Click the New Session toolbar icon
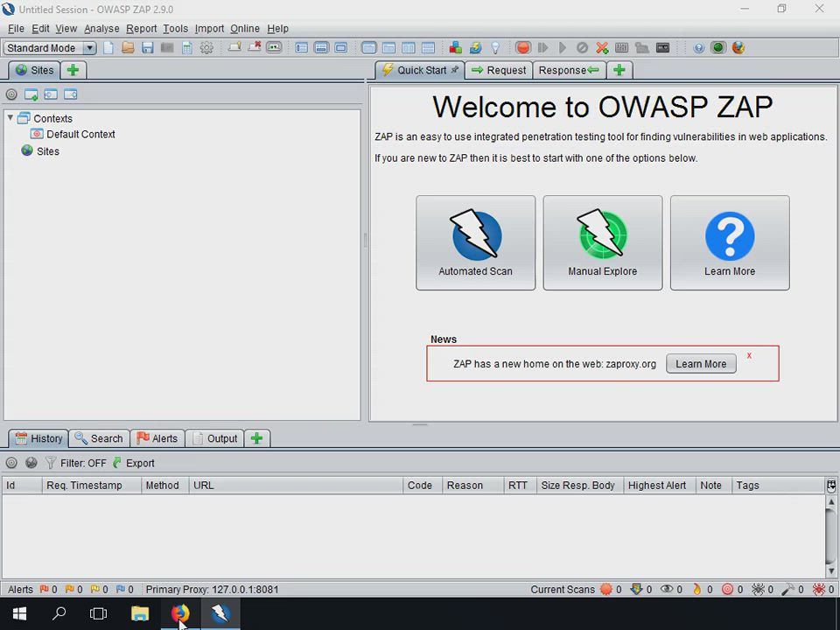This screenshot has width=840, height=630. tap(108, 47)
